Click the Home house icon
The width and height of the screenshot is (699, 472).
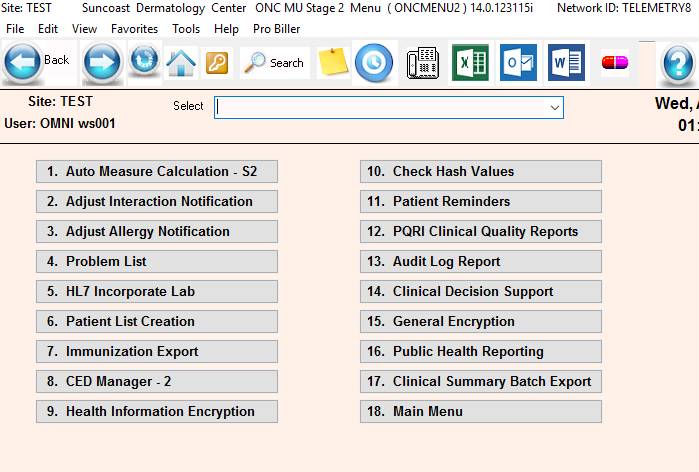pos(181,62)
